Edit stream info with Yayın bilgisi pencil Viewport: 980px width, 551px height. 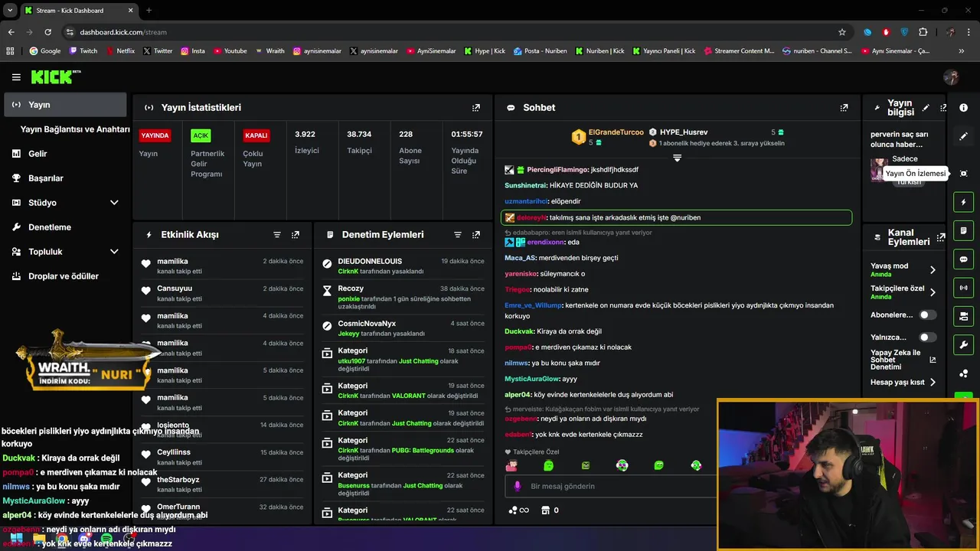click(926, 108)
